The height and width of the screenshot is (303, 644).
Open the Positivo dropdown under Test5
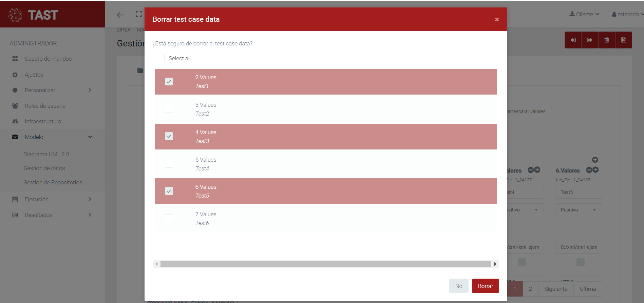click(x=579, y=210)
